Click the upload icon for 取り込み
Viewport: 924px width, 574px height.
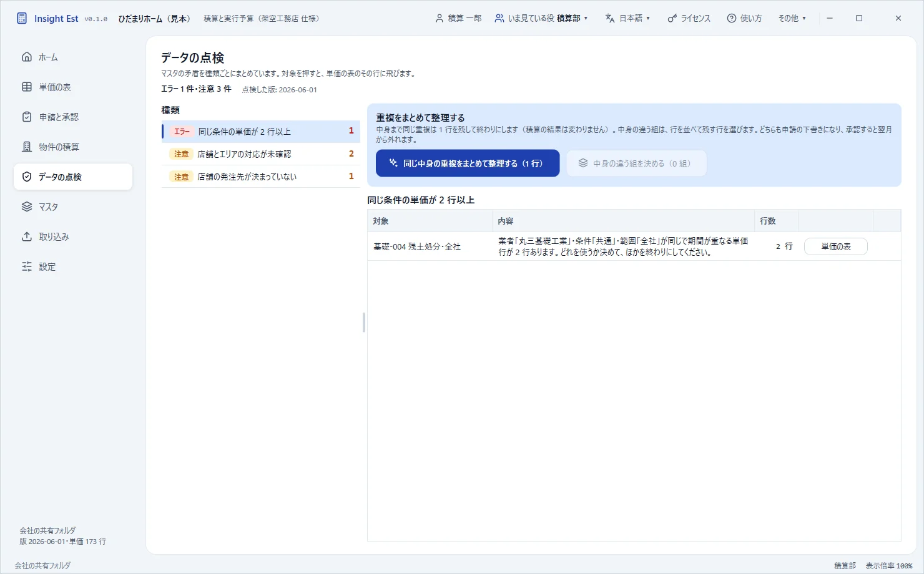click(x=27, y=236)
